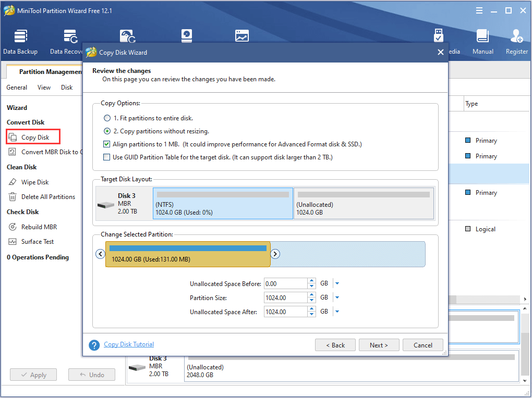Select the NTFS 1024.0 GB partition block
Image resolution: width=532 pixels, height=398 pixels.
[223, 203]
